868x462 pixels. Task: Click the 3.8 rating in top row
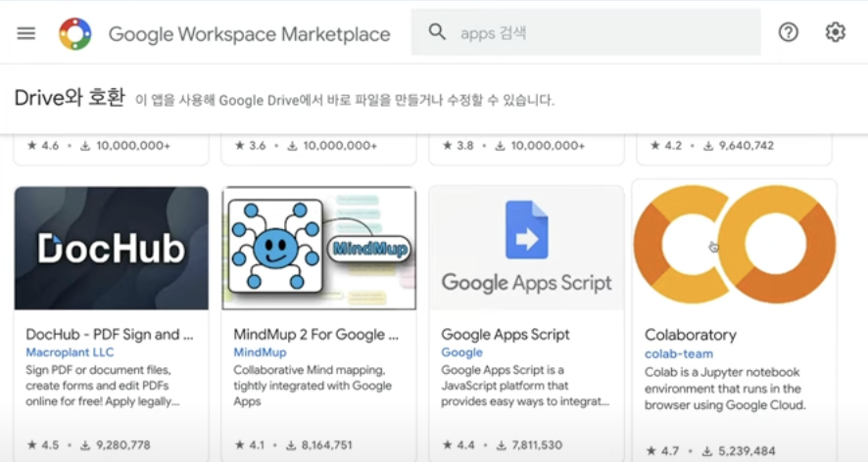coord(458,146)
